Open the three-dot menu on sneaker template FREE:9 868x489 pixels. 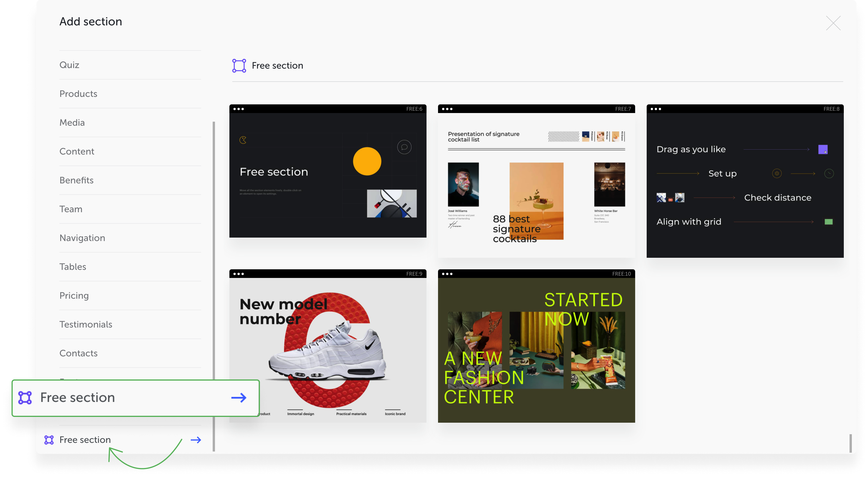[x=239, y=274]
